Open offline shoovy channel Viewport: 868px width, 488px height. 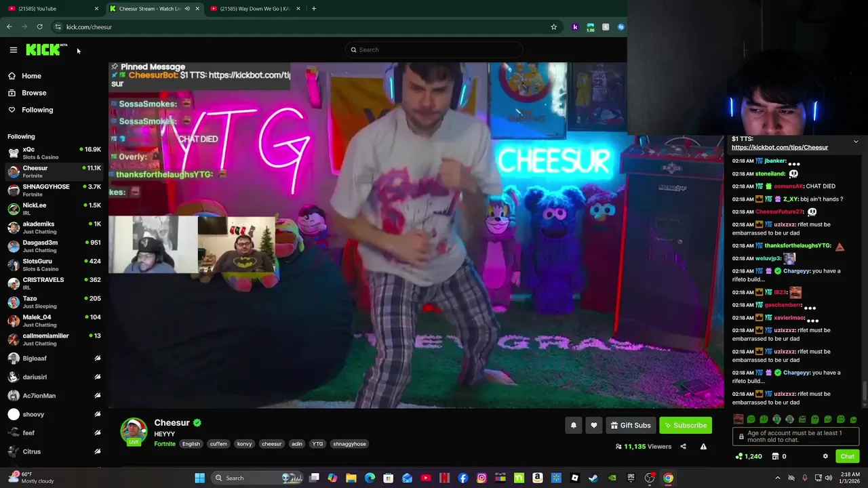coord(53,414)
